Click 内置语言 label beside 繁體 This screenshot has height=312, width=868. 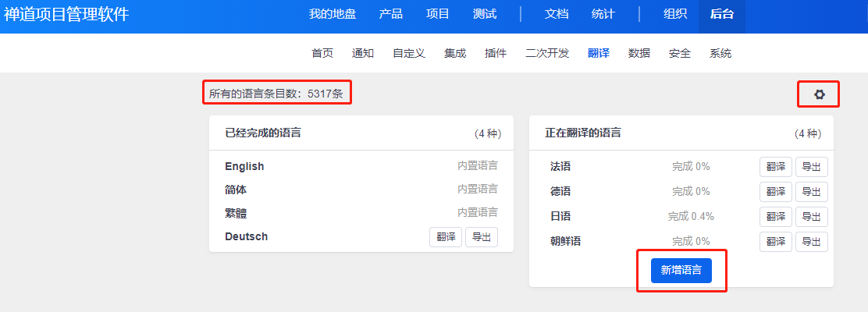(477, 212)
